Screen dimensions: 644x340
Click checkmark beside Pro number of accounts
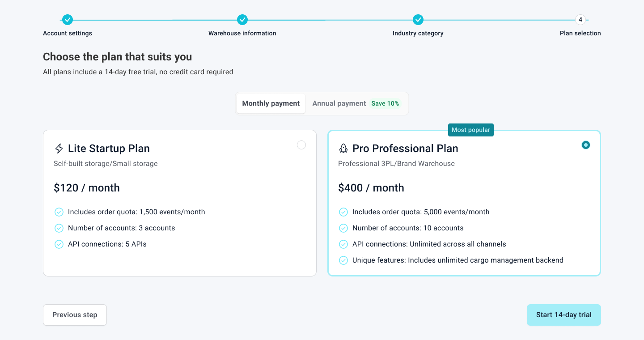[343, 228]
